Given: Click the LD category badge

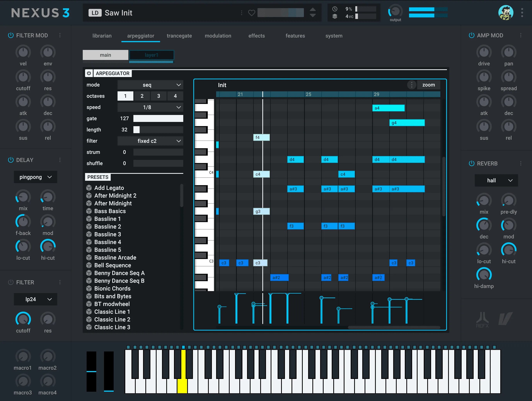Looking at the screenshot, I should (x=95, y=13).
